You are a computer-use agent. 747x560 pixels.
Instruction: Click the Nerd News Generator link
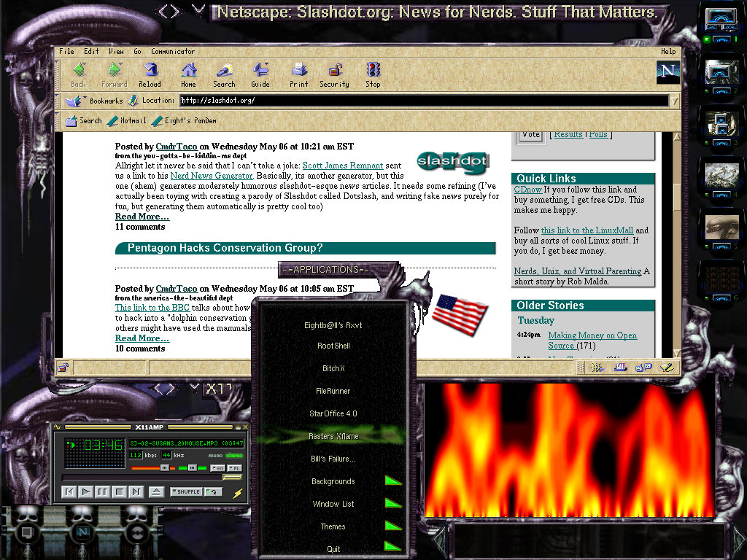tap(211, 176)
